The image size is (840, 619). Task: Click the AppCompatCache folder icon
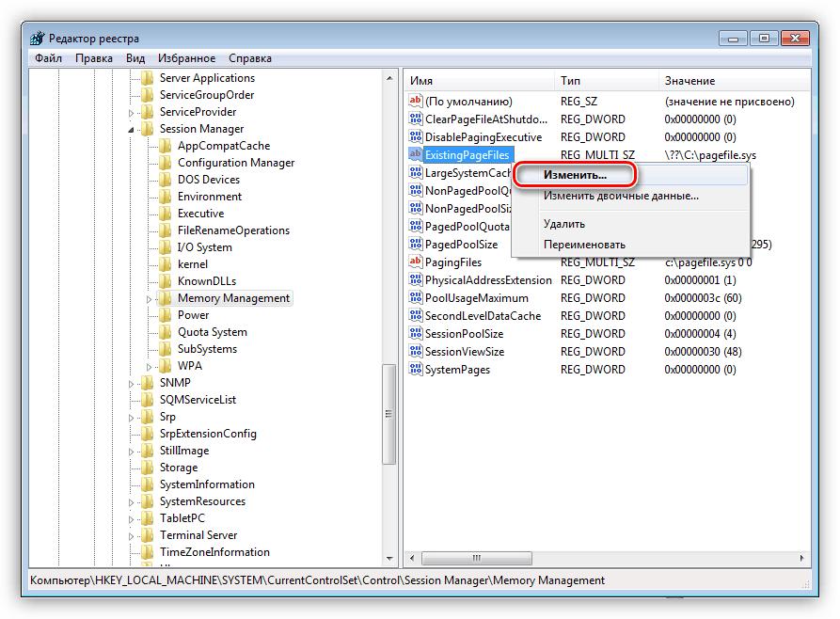[x=165, y=146]
